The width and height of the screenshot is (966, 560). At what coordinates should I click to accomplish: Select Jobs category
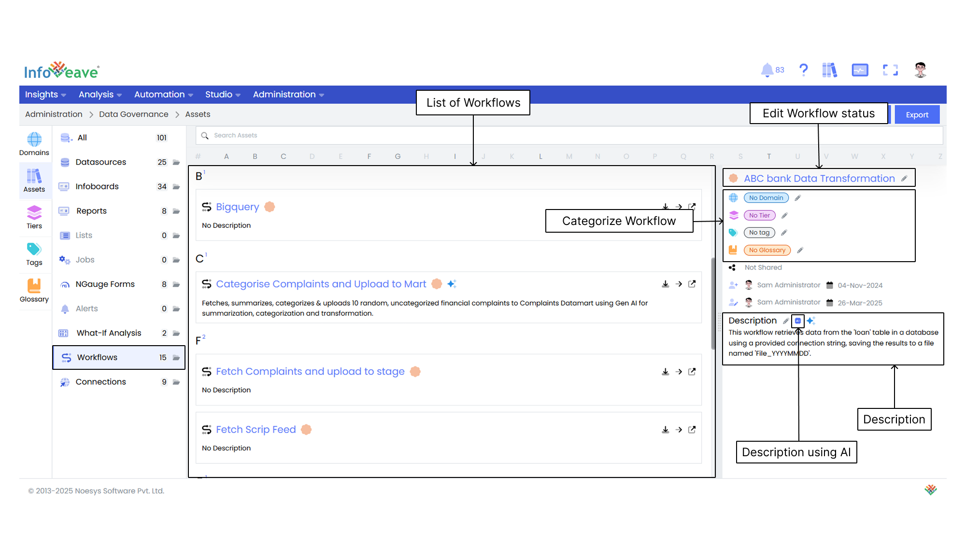pyautogui.click(x=119, y=260)
